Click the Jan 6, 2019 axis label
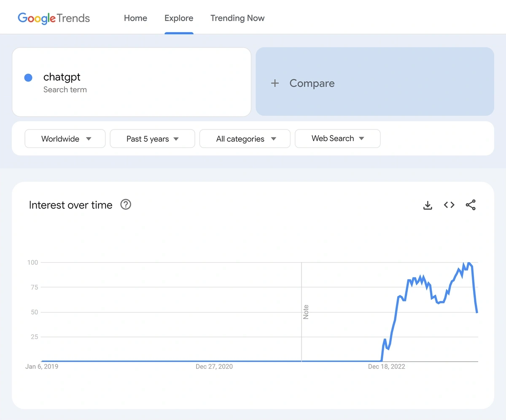506x420 pixels. click(x=42, y=366)
